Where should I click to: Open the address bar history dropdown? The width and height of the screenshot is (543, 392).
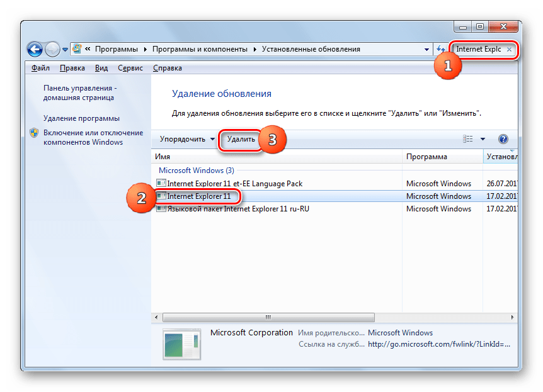pos(426,50)
